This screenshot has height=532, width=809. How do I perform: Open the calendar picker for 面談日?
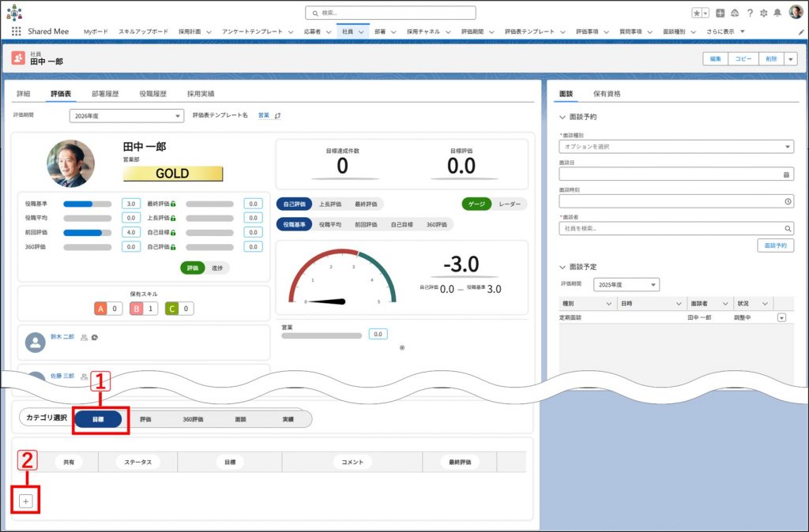(x=786, y=174)
